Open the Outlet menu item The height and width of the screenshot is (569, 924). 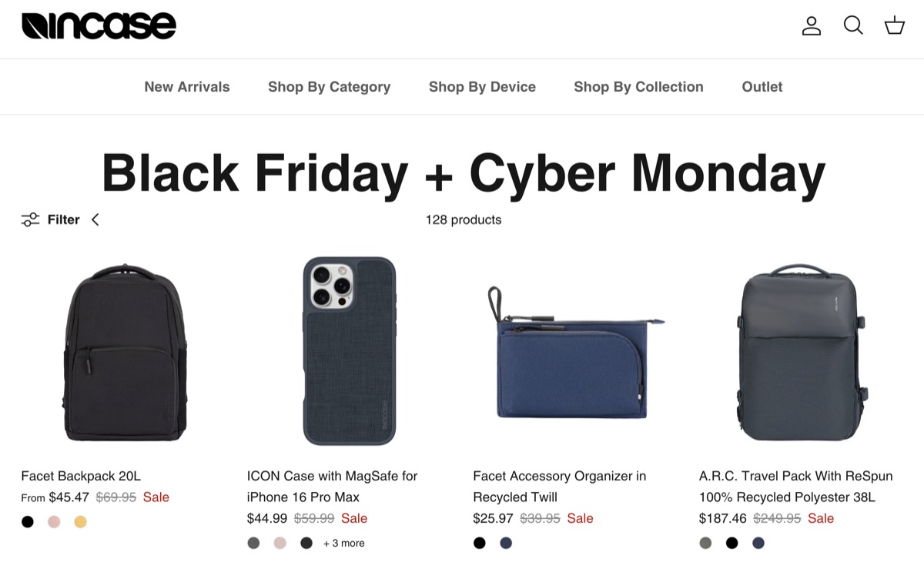762,87
